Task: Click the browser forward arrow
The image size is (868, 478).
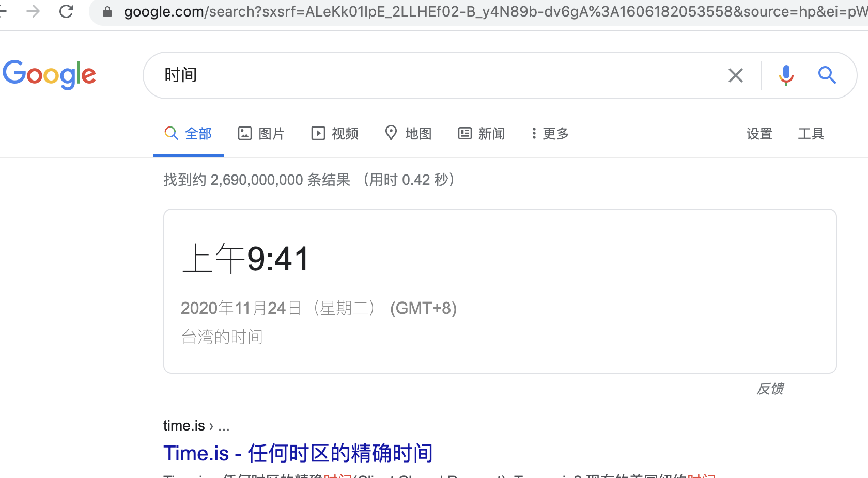Action: tap(33, 11)
